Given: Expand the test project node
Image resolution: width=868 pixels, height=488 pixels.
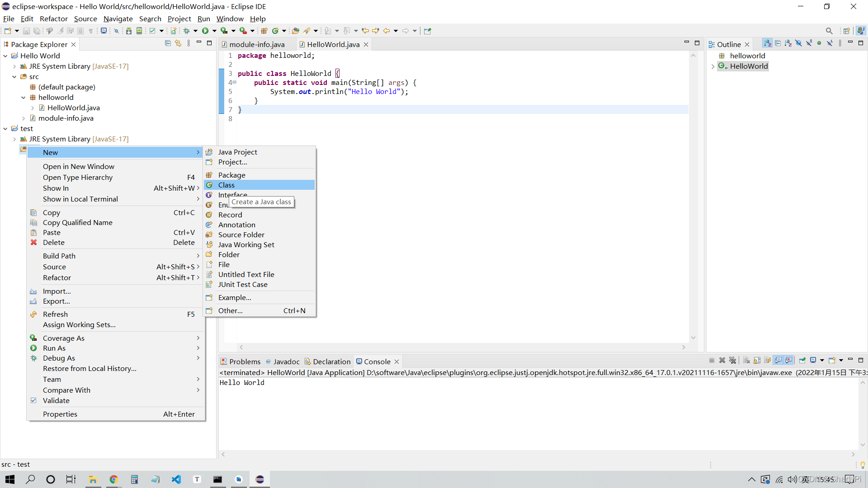Looking at the screenshot, I should [5, 128].
